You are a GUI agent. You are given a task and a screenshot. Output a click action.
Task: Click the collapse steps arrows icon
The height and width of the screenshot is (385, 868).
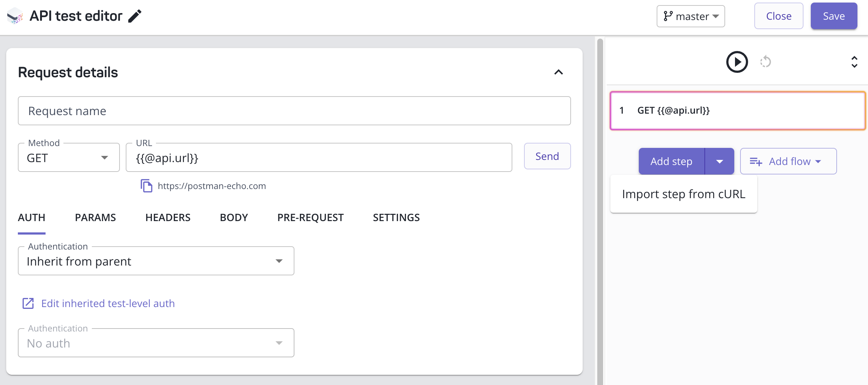854,62
